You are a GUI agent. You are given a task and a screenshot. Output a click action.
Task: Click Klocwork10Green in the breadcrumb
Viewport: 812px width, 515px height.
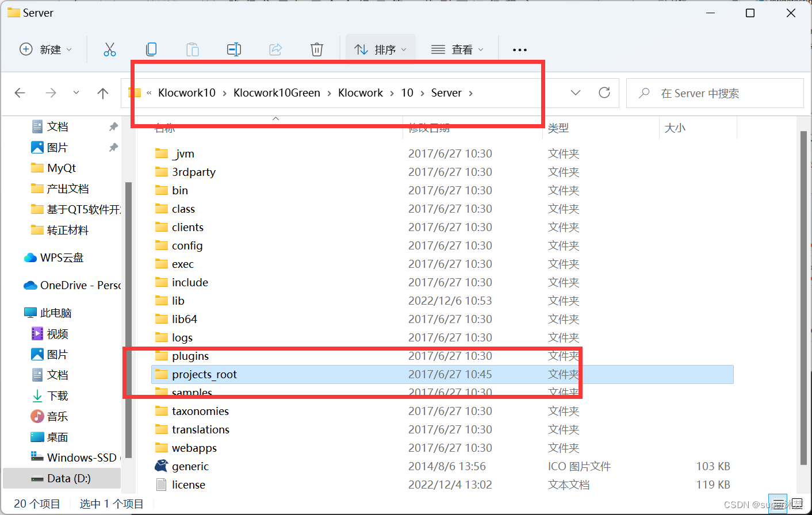click(277, 93)
